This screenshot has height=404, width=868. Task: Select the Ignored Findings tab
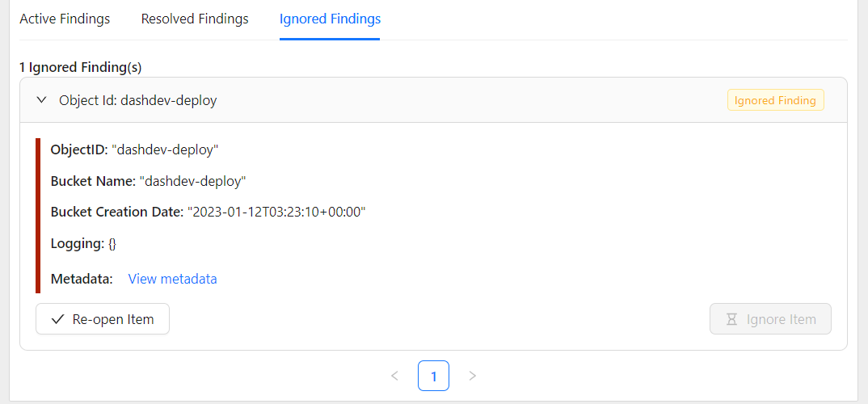click(330, 19)
